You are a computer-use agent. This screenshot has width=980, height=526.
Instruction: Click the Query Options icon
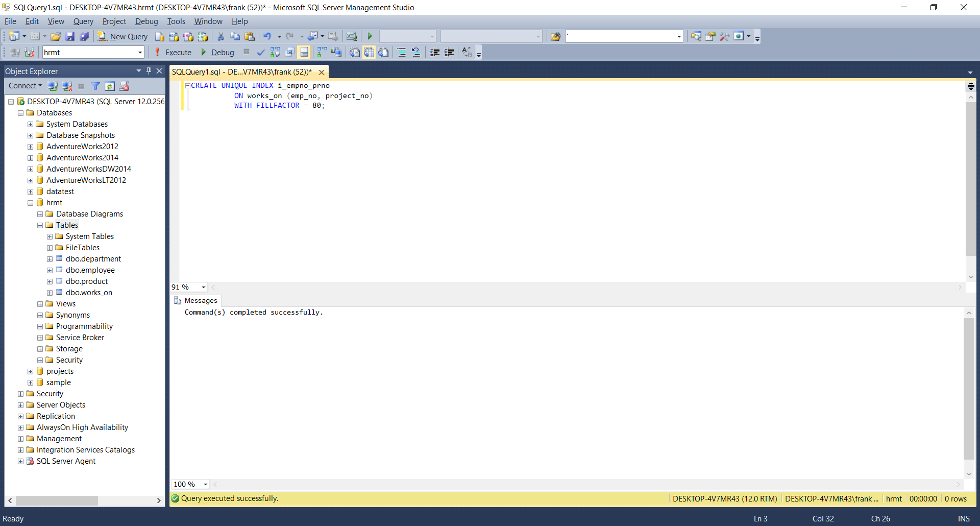point(289,52)
